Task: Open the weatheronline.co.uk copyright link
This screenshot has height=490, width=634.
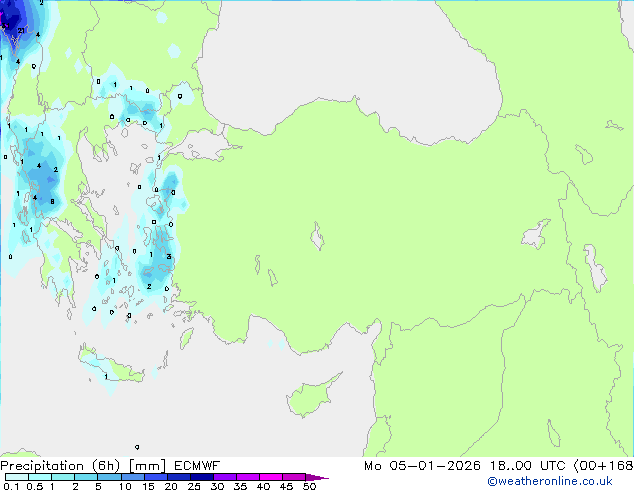Action: tap(549, 481)
